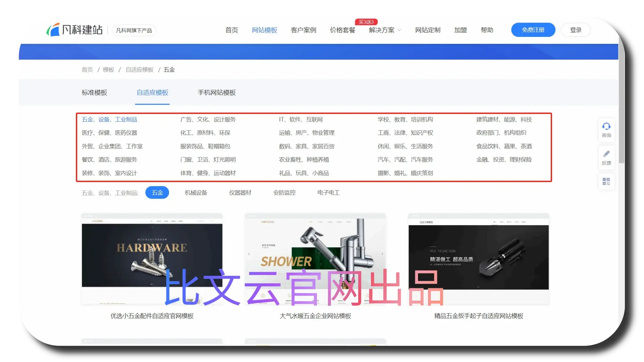Select category 五金、设备、工业制品
644x362 pixels.
point(109,120)
